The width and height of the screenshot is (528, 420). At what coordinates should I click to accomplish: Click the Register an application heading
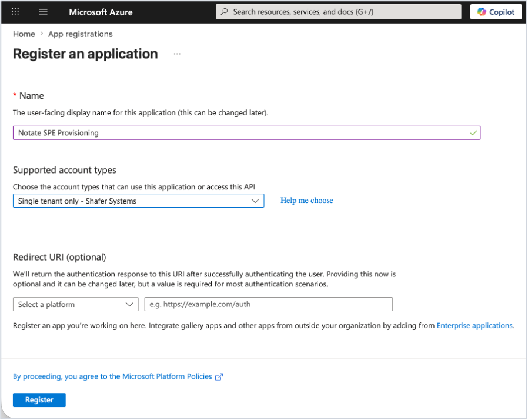tap(85, 54)
